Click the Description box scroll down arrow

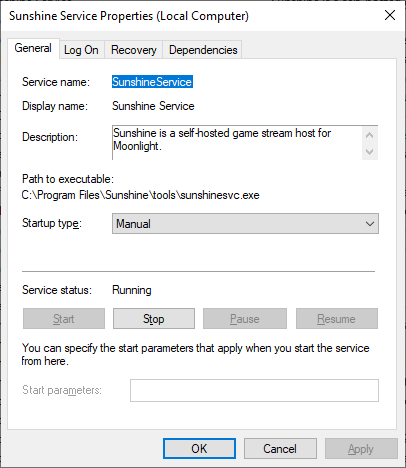[x=369, y=152]
